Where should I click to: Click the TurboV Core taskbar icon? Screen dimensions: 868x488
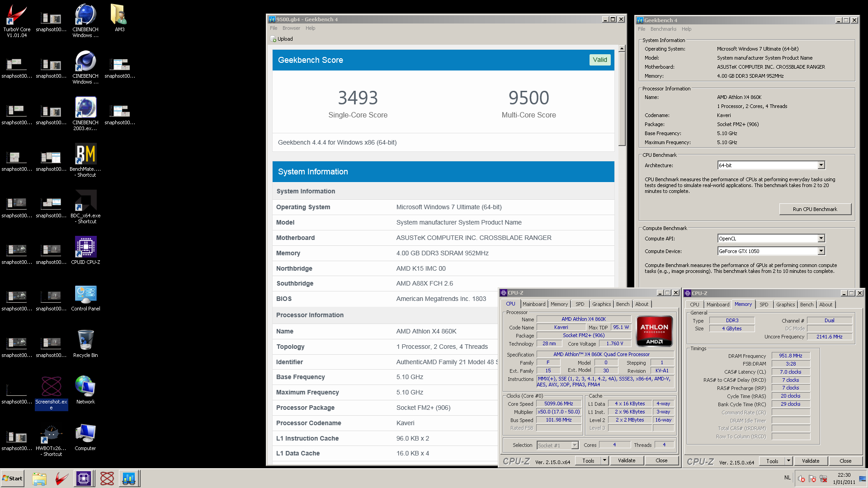click(62, 478)
